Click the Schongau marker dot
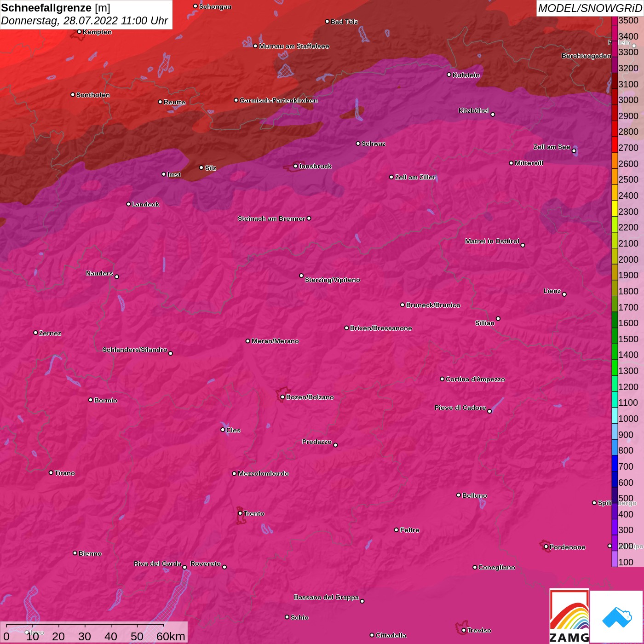 195,6
